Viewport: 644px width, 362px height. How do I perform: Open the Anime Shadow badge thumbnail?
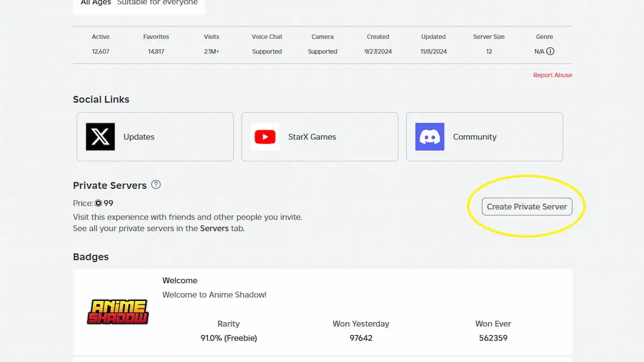coord(118,312)
